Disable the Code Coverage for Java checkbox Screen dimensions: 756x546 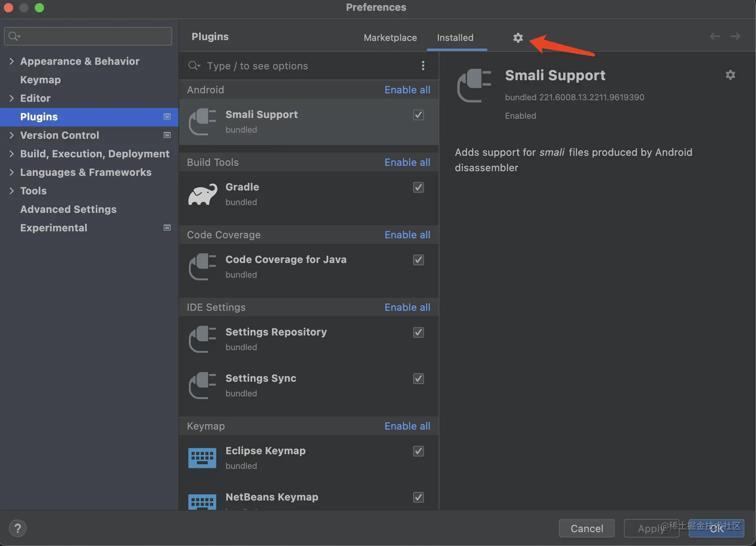click(418, 260)
